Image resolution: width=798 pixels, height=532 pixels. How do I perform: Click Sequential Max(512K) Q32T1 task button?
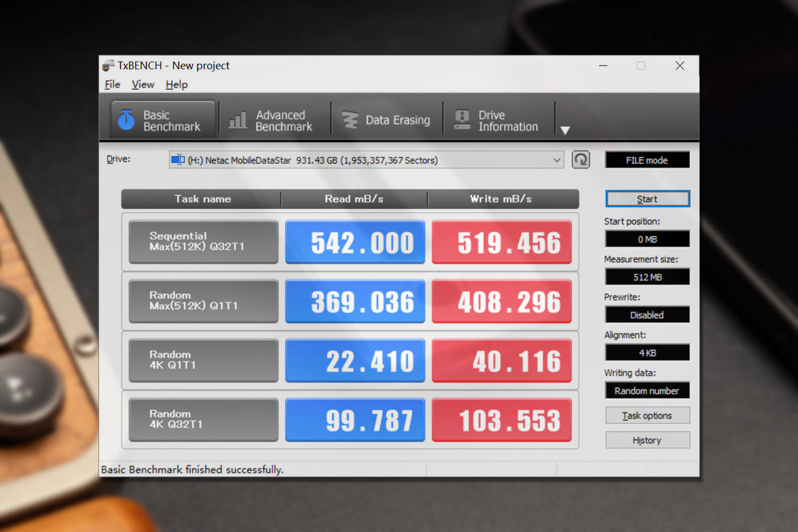(x=204, y=242)
